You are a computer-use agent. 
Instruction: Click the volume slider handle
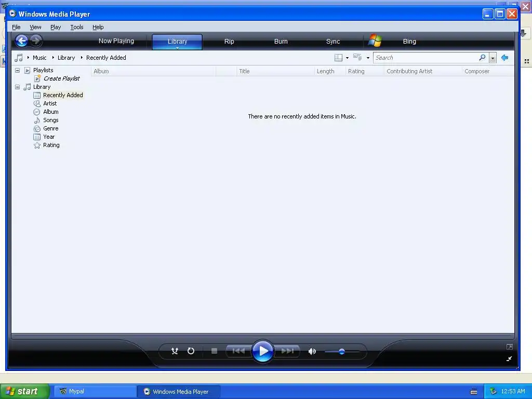pos(342,352)
